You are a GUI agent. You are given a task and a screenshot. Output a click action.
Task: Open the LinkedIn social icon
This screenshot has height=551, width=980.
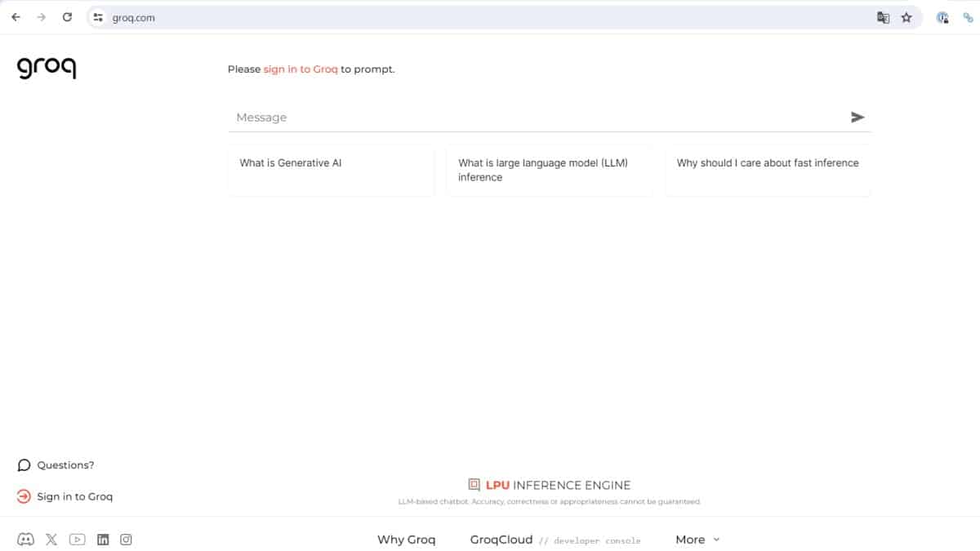[x=103, y=540]
